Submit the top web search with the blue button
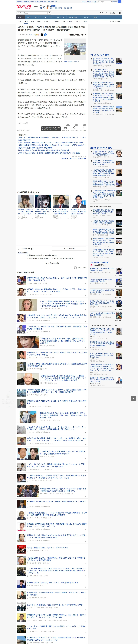The width and height of the screenshot is (138, 644). [120, 2]
